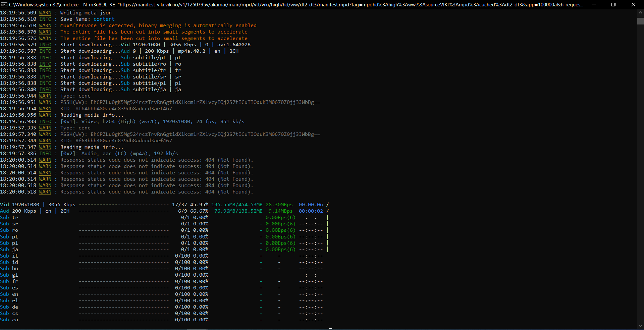Click the title bar manifest URL text

(x=351, y=5)
